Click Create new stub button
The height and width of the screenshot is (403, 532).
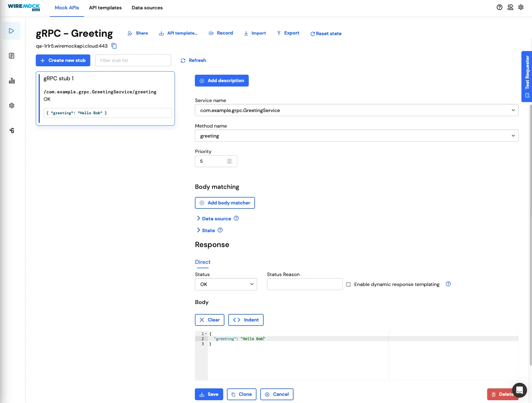[x=63, y=60]
